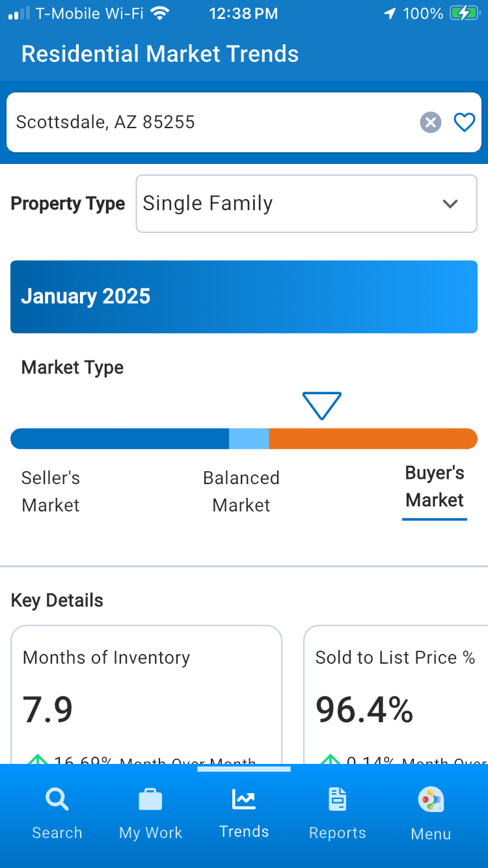
Task: Open the Menu profile icon
Action: (x=431, y=800)
